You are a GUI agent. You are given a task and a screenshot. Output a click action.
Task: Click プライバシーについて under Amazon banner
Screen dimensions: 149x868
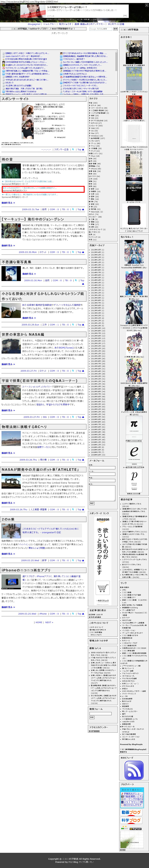tap(103, 605)
